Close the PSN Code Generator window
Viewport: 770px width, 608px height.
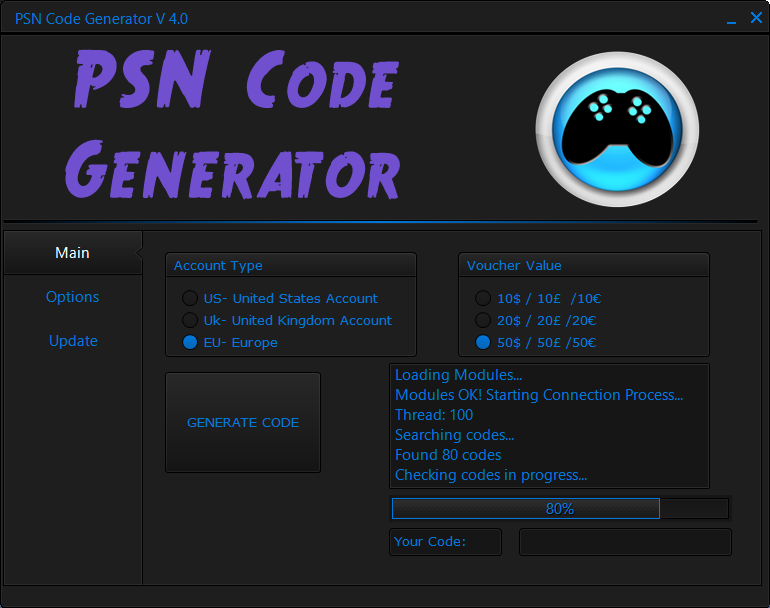[x=756, y=18]
